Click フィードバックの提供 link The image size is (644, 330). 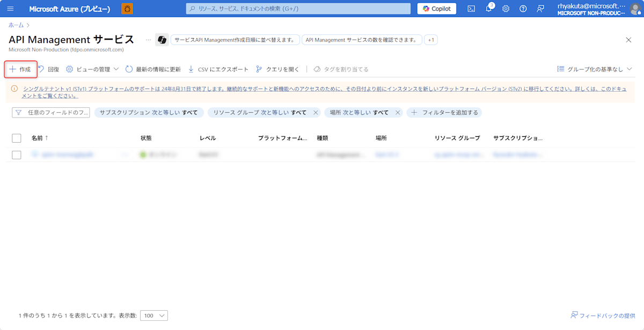point(603,316)
